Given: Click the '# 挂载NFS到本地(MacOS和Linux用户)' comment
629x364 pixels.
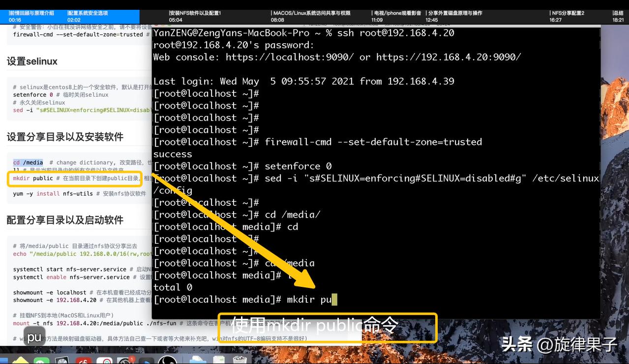Looking at the screenshot, I should (x=63, y=315).
